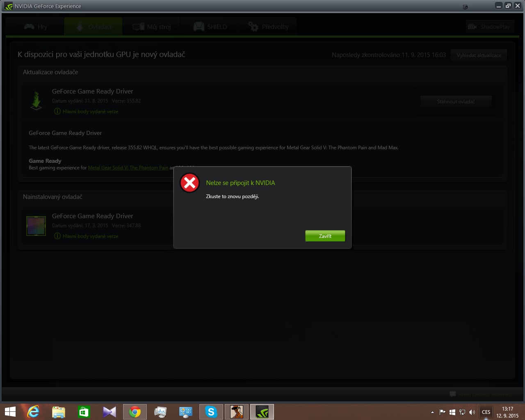Click Poslat zpětnou informaci feedback link
525x420 pixels.
(481, 395)
